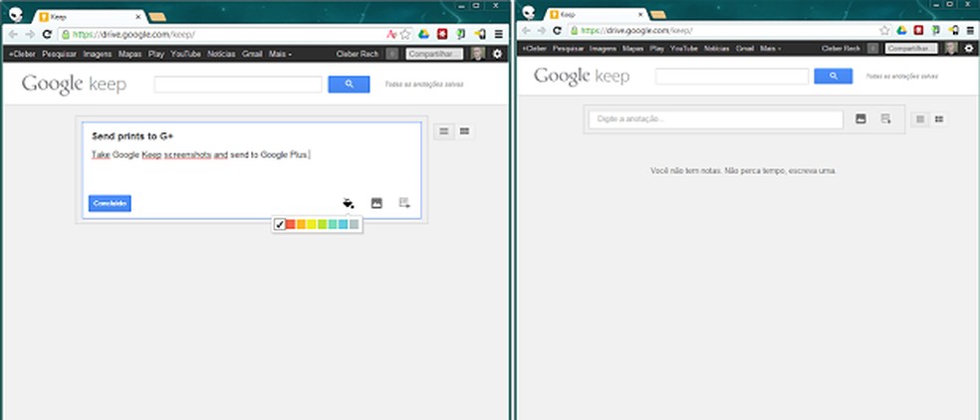Click the new list icon in right window
This screenshot has height=420, width=980.
[885, 118]
